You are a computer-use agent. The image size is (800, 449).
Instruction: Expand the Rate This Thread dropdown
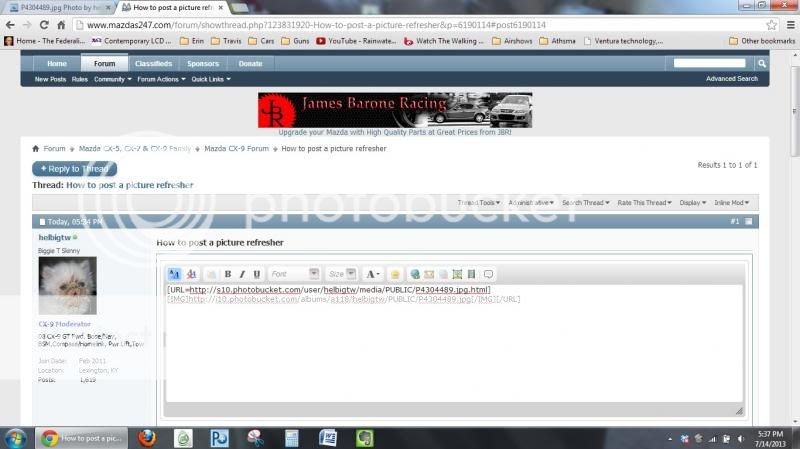(644, 203)
